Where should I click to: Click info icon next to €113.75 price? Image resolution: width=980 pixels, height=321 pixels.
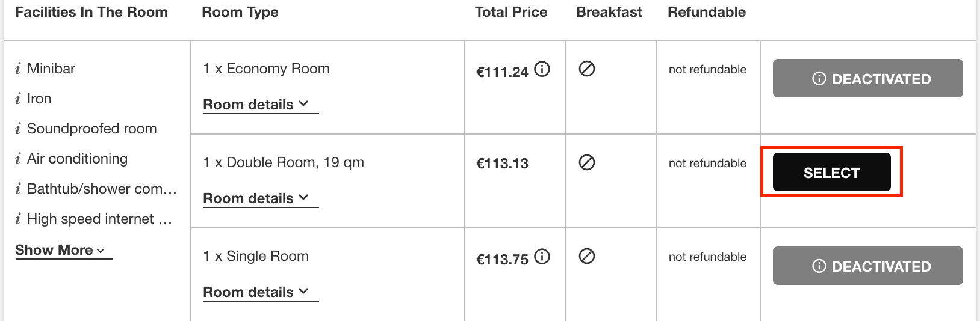(542, 257)
